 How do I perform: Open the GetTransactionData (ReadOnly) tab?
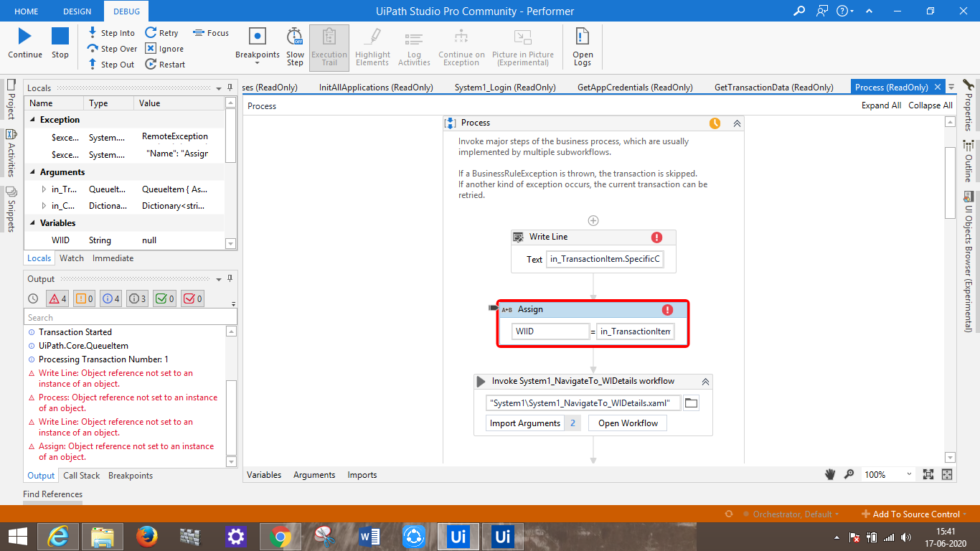[774, 88]
